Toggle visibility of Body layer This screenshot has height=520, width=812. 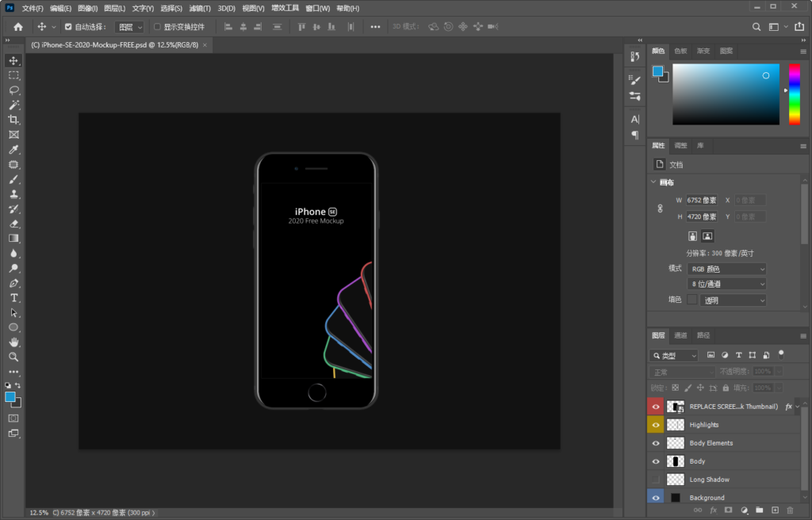pyautogui.click(x=656, y=461)
